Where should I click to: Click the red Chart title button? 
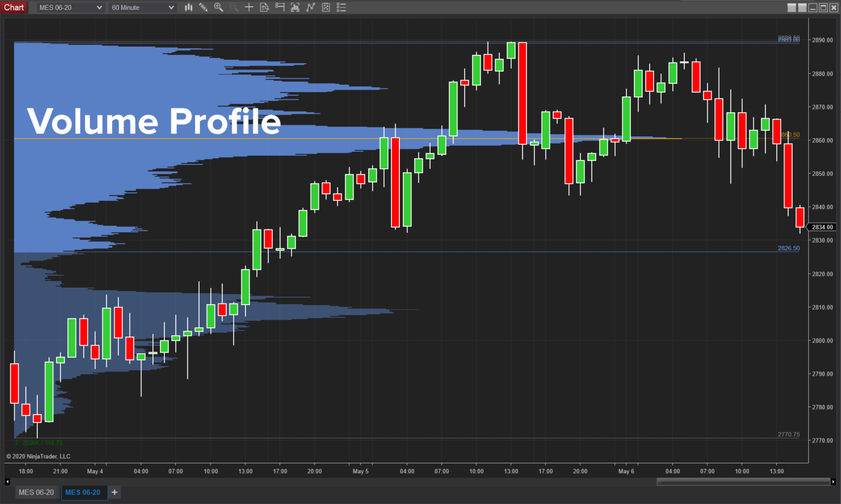click(14, 7)
